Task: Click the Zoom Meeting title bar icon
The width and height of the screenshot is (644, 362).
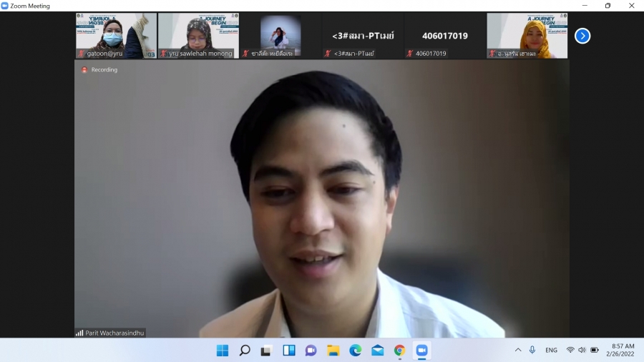Action: click(x=5, y=6)
